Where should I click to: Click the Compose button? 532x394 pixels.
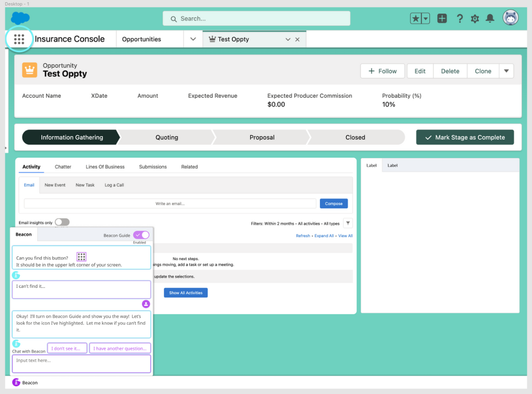[x=334, y=204]
